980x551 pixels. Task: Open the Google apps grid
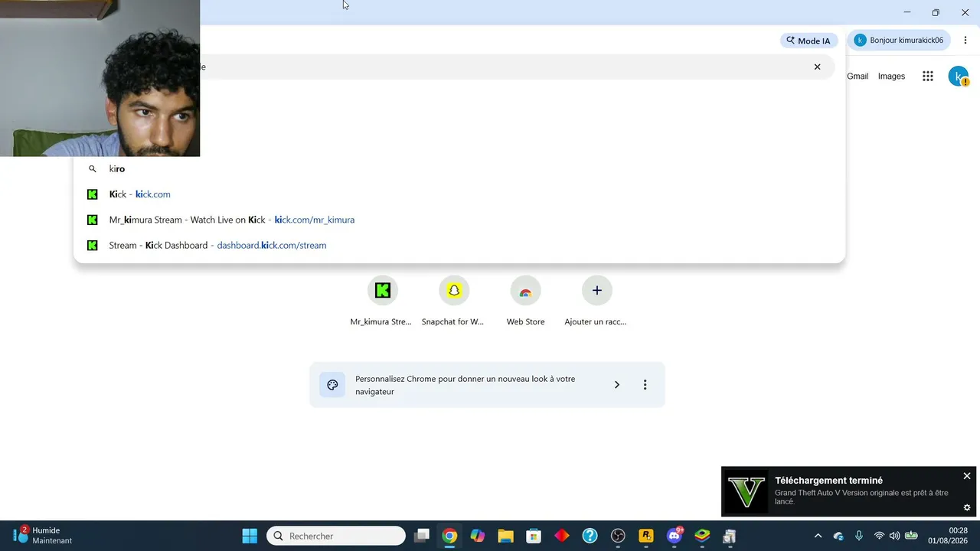coord(928,77)
